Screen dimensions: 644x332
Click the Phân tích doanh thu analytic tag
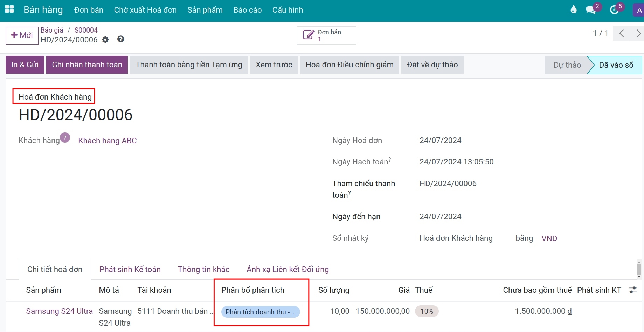point(261,312)
